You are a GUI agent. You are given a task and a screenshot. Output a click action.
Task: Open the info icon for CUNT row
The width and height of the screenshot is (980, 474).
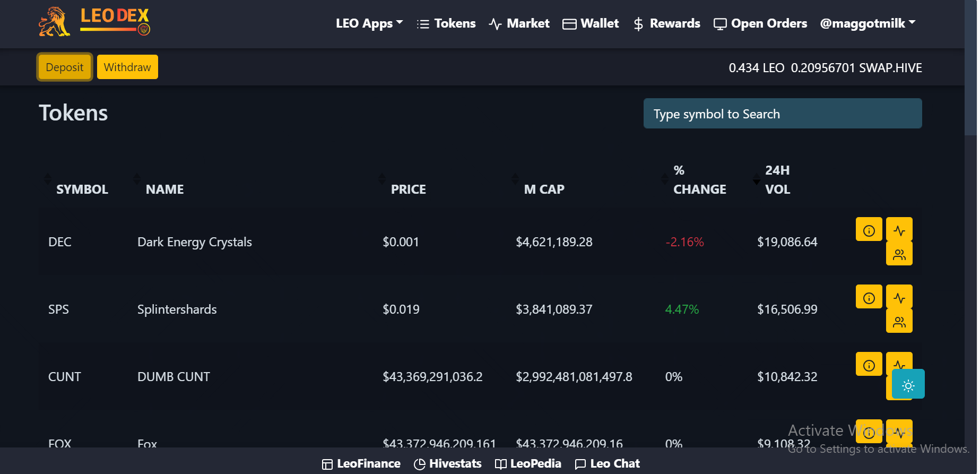(869, 365)
